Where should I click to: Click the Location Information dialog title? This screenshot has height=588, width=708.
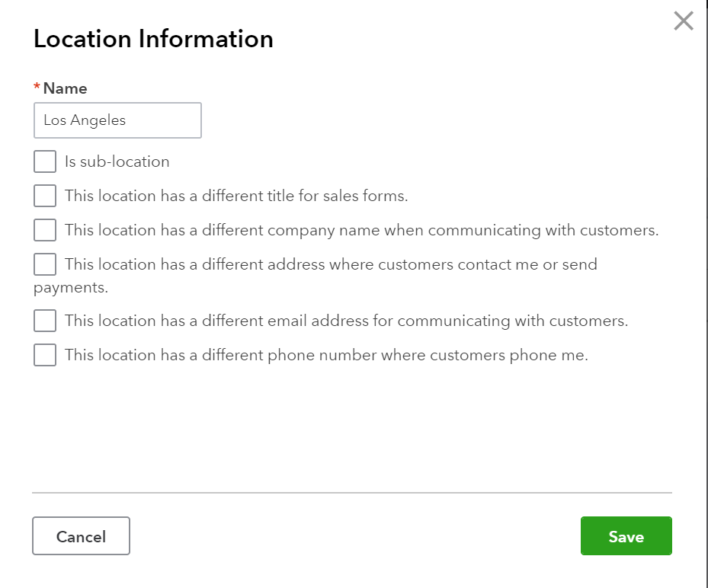[x=152, y=38]
